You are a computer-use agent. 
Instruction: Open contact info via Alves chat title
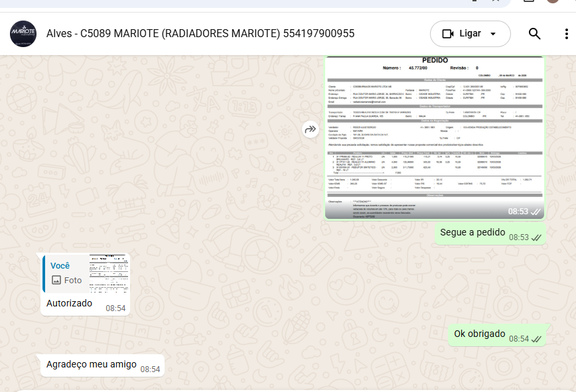click(x=200, y=34)
